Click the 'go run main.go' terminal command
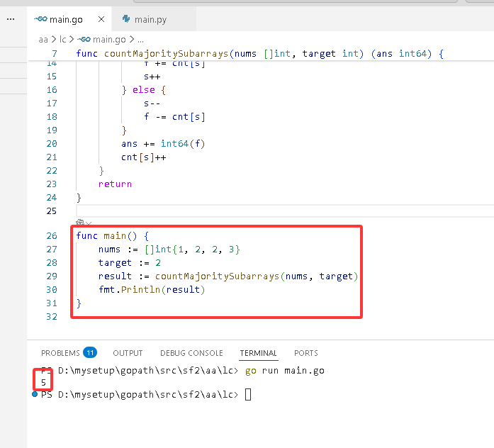The width and height of the screenshot is (494, 448). point(284,371)
